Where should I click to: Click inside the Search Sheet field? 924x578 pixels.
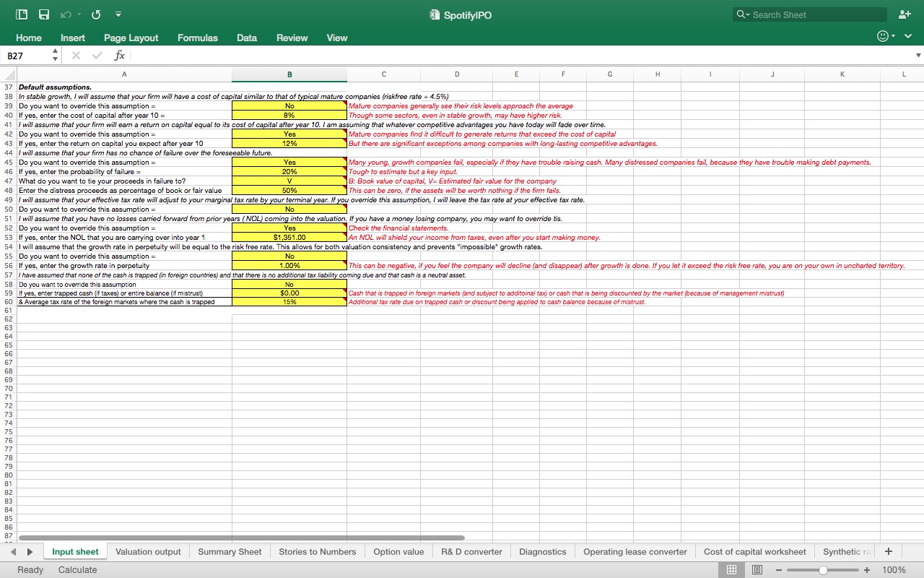(808, 14)
